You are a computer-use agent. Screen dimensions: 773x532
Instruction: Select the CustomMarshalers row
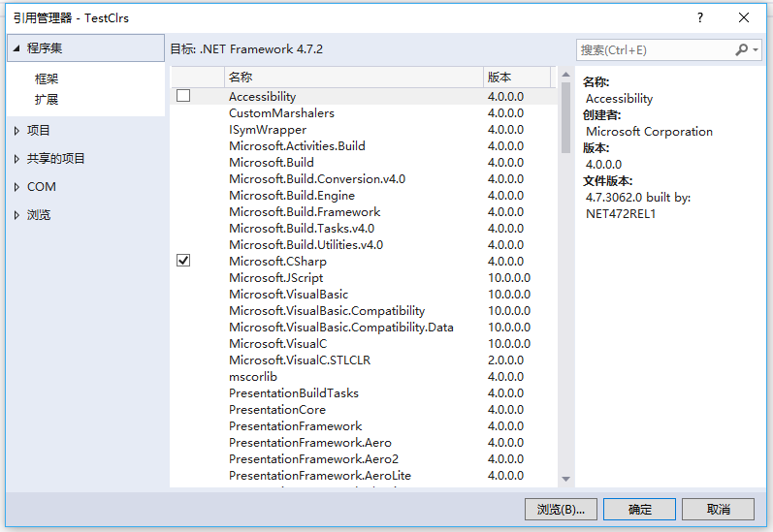point(364,112)
